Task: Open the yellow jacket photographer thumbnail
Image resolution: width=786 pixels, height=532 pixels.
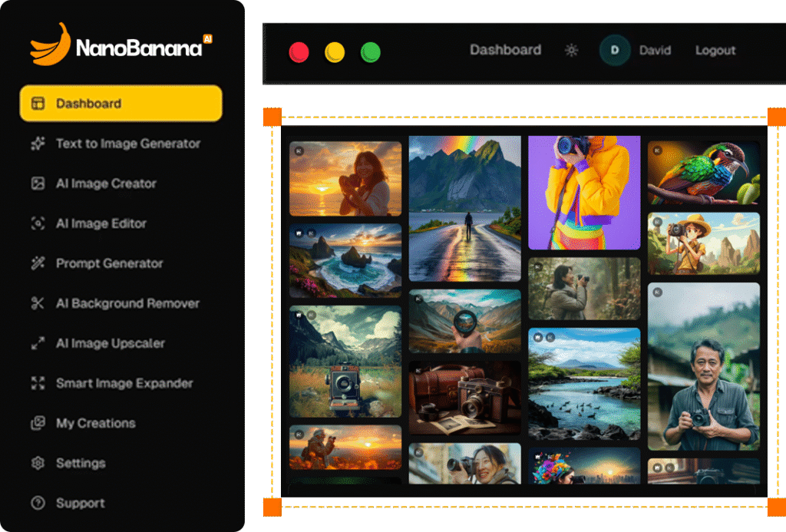Action: click(583, 193)
